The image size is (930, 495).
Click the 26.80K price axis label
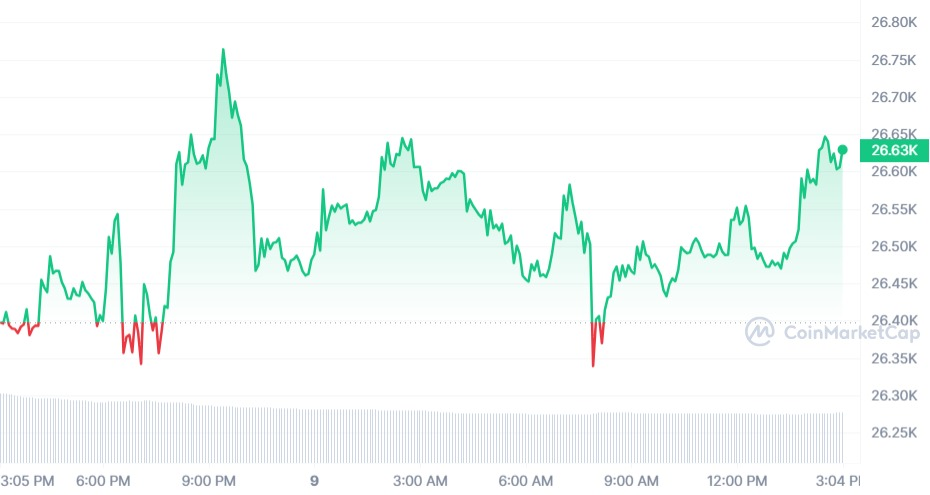coord(894,22)
